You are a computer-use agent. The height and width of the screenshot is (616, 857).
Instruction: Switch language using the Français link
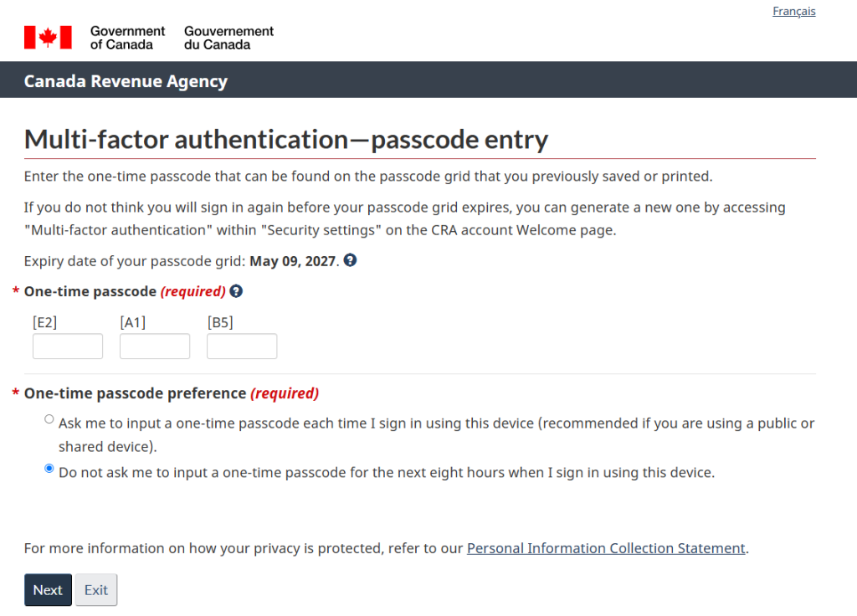pyautogui.click(x=793, y=12)
